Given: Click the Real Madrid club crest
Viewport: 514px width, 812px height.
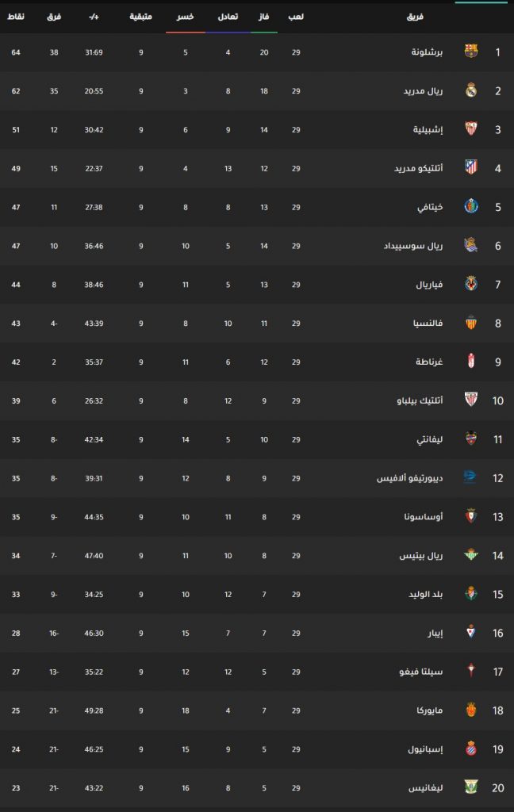Looking at the screenshot, I should (x=471, y=90).
